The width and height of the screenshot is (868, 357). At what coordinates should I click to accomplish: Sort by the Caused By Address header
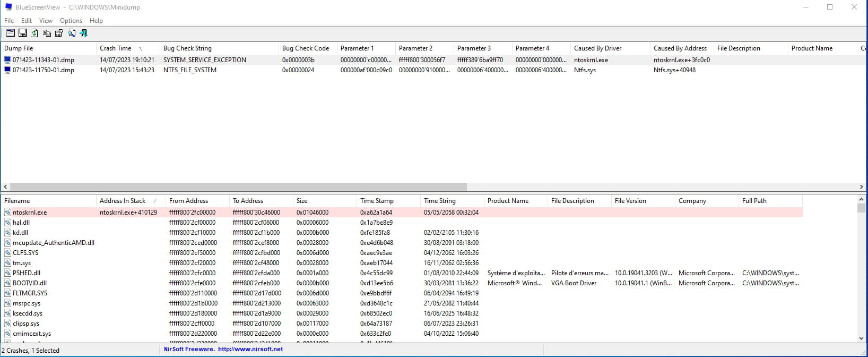(682, 48)
